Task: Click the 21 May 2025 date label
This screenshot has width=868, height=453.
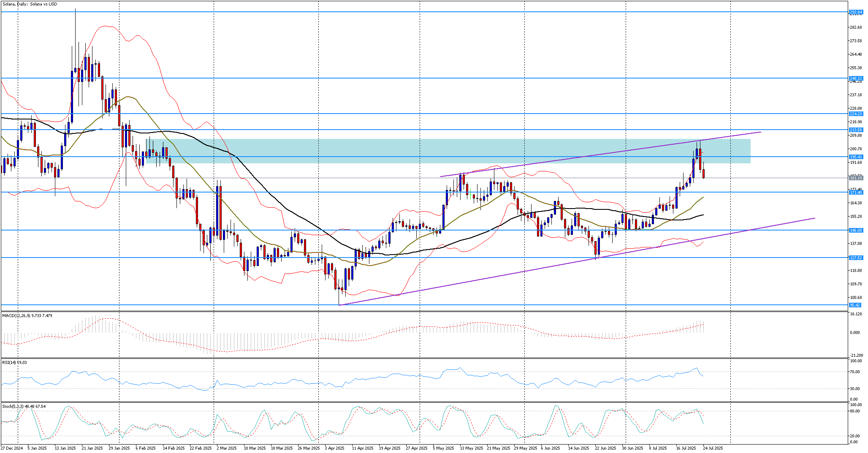Action: point(498,448)
